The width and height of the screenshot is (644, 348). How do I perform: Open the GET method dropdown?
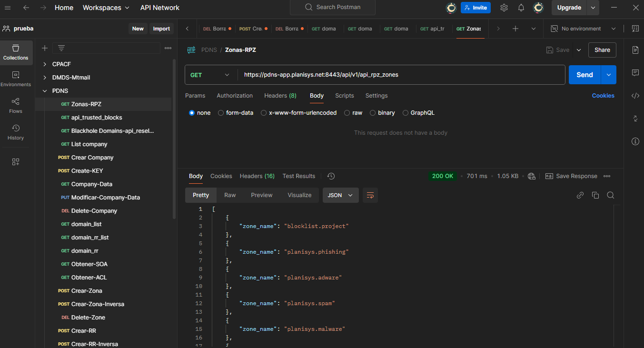click(x=210, y=75)
